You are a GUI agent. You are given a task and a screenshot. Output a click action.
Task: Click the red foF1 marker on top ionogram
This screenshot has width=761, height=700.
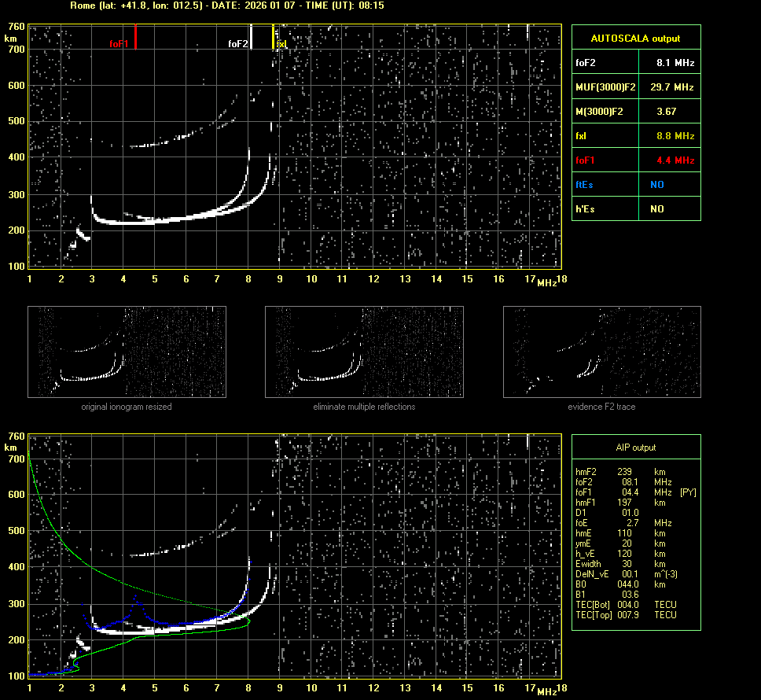pos(135,36)
